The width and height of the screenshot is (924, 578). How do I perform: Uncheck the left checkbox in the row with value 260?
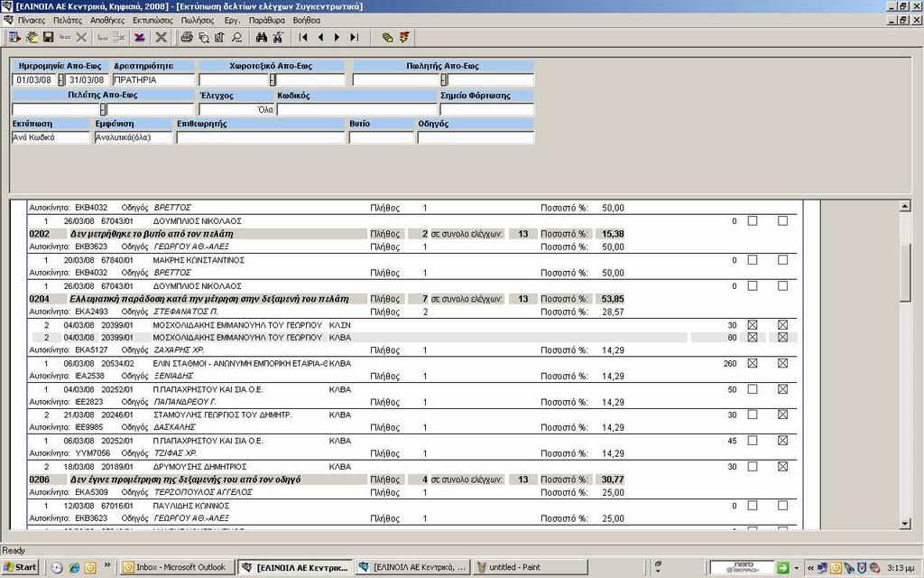[x=753, y=363]
